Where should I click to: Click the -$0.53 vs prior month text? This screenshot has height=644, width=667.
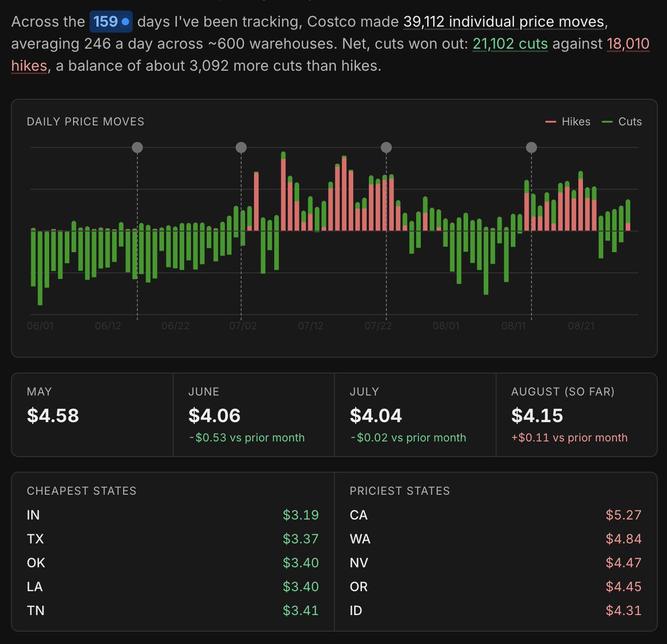[247, 438]
